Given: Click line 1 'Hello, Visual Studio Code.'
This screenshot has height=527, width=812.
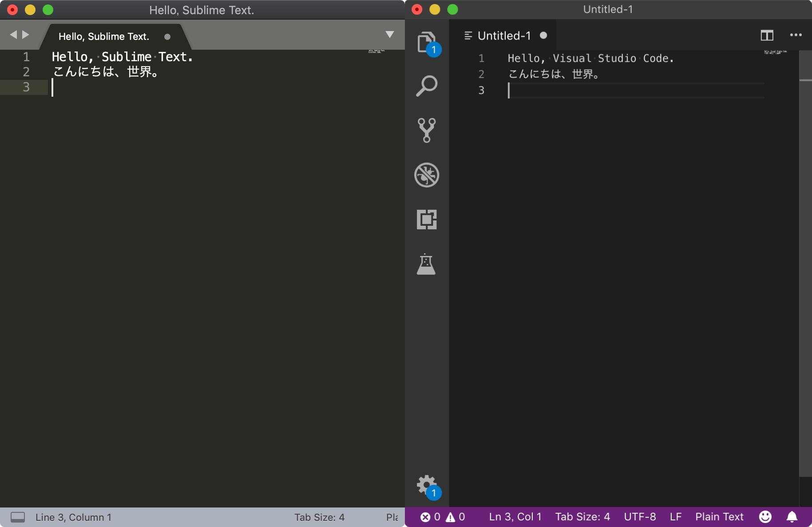Looking at the screenshot, I should click(590, 58).
